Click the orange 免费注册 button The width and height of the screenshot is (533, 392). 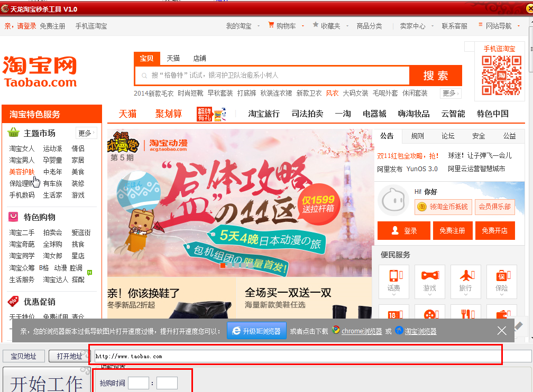tap(452, 231)
